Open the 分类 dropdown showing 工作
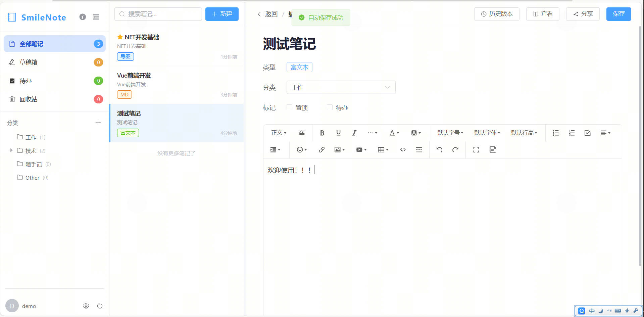Image resolution: width=644 pixels, height=317 pixels. coord(341,87)
